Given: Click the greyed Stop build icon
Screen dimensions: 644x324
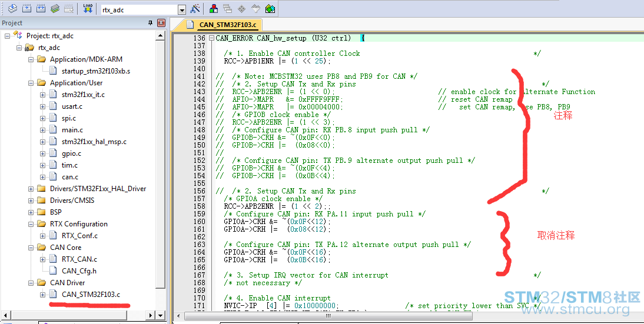Looking at the screenshot, I should click(x=69, y=9).
